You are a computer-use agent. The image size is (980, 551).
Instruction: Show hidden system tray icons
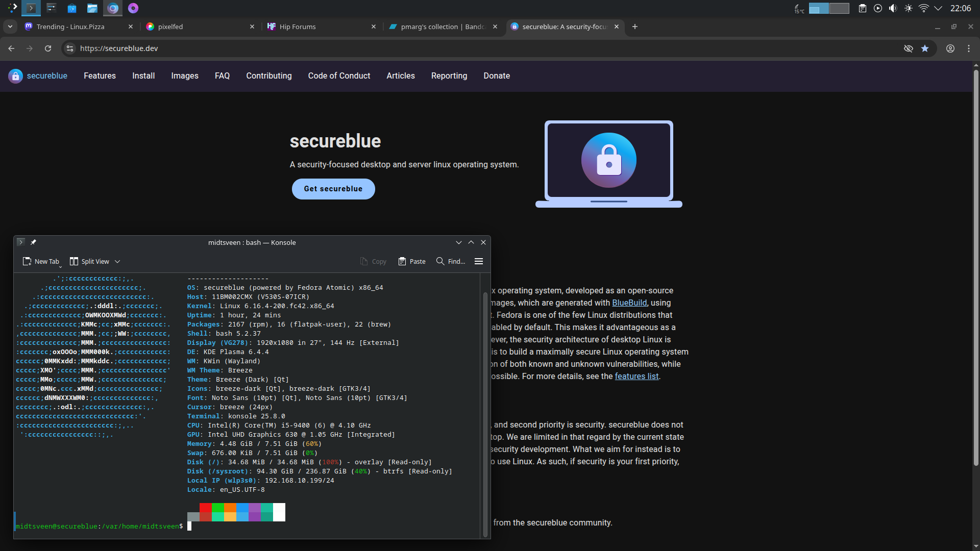[x=938, y=8]
